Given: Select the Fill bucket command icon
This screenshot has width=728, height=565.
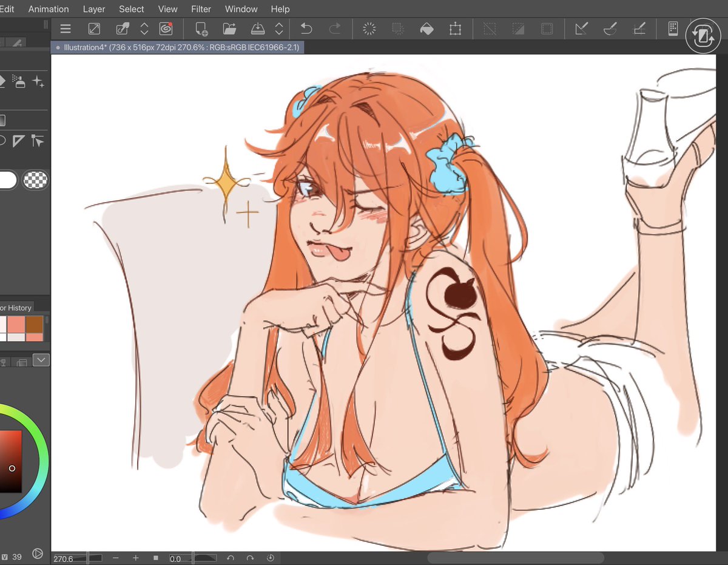Looking at the screenshot, I should point(426,29).
